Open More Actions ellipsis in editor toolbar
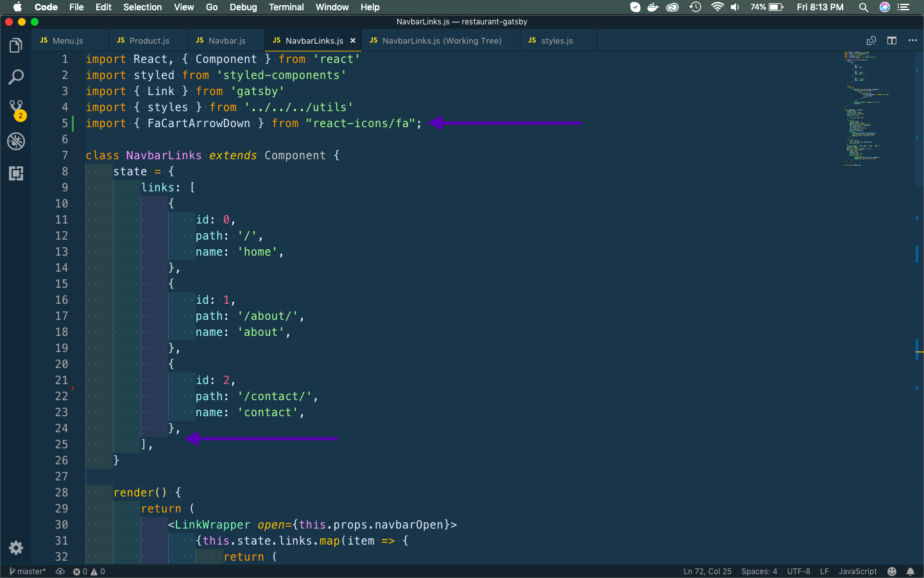The image size is (924, 578). tap(912, 40)
